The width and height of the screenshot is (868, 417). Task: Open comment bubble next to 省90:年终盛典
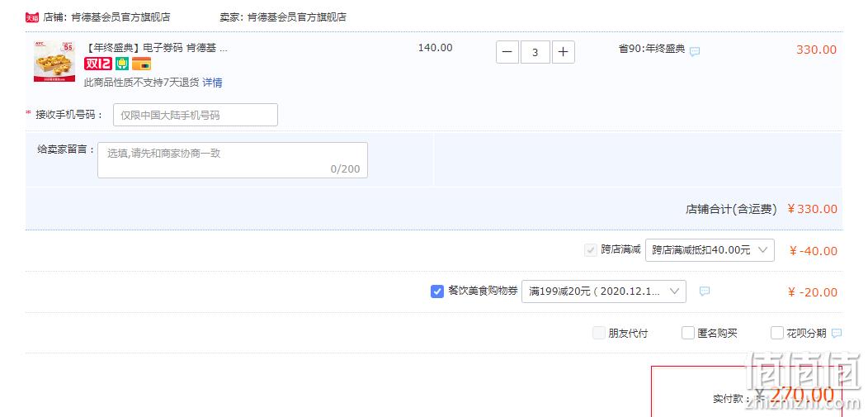(694, 51)
